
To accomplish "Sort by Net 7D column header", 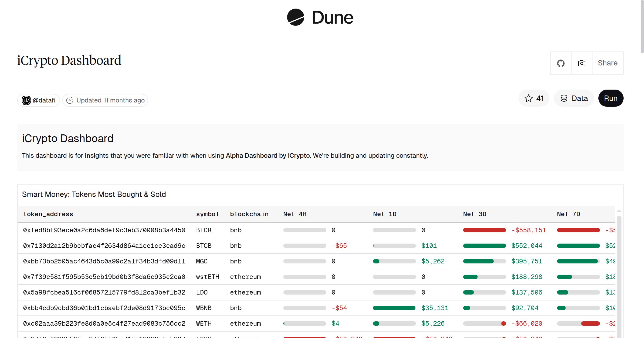I will click(568, 214).
